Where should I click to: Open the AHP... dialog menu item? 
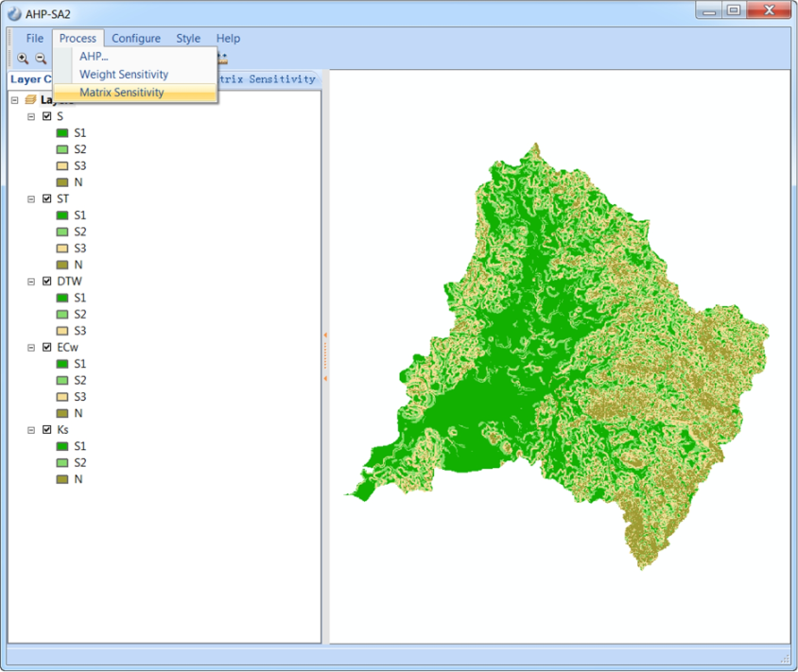point(94,56)
